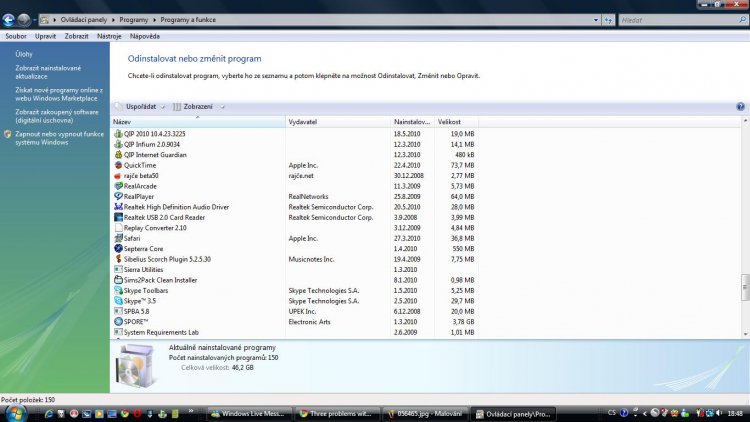Open the Zobrazit menu
Screen dimensions: 750x422
click(77, 36)
